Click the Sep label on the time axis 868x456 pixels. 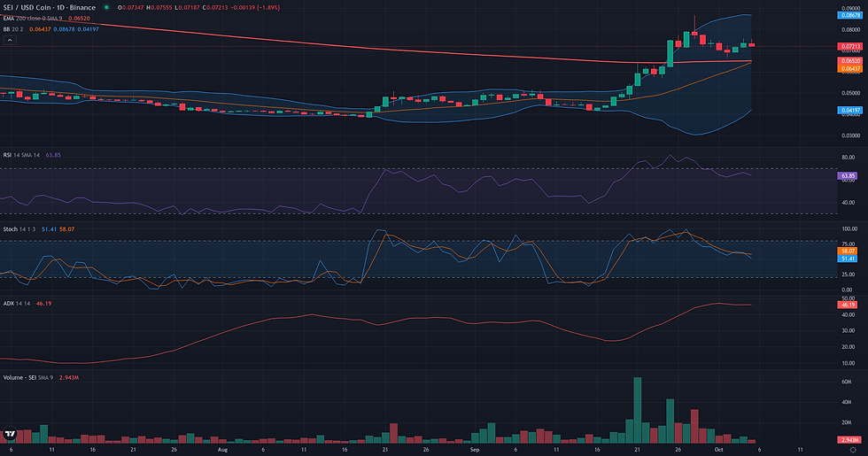coord(475,450)
